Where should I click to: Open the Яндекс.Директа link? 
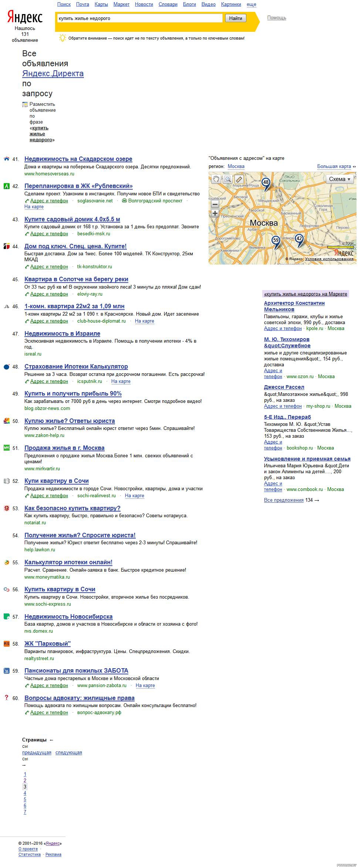(53, 74)
